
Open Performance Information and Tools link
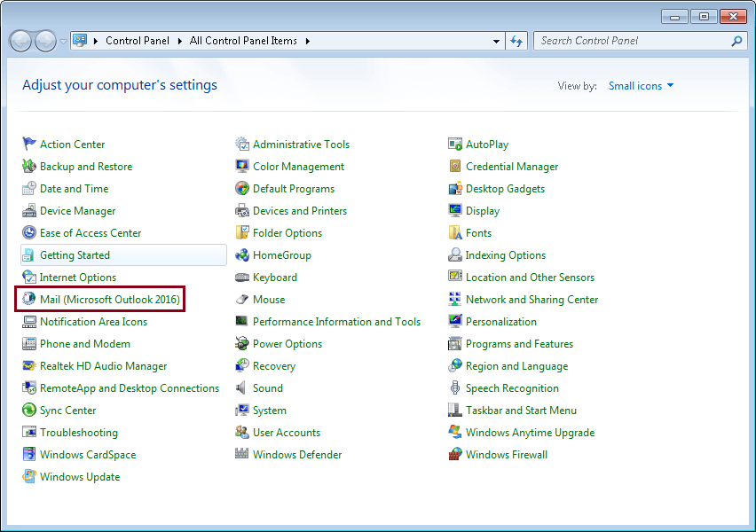(x=336, y=321)
